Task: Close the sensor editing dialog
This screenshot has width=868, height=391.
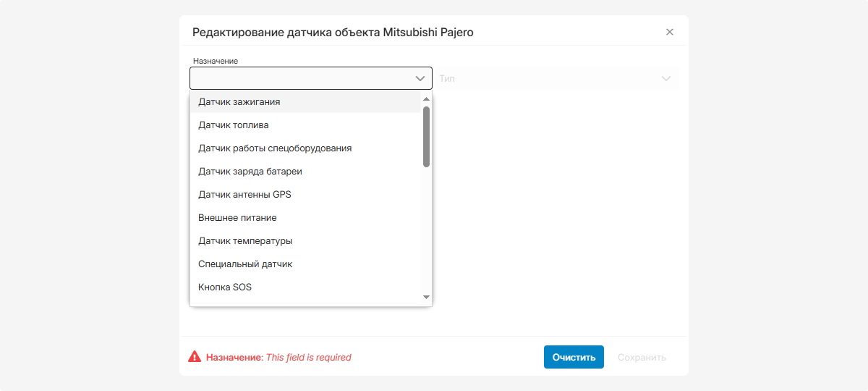Action: coord(669,32)
